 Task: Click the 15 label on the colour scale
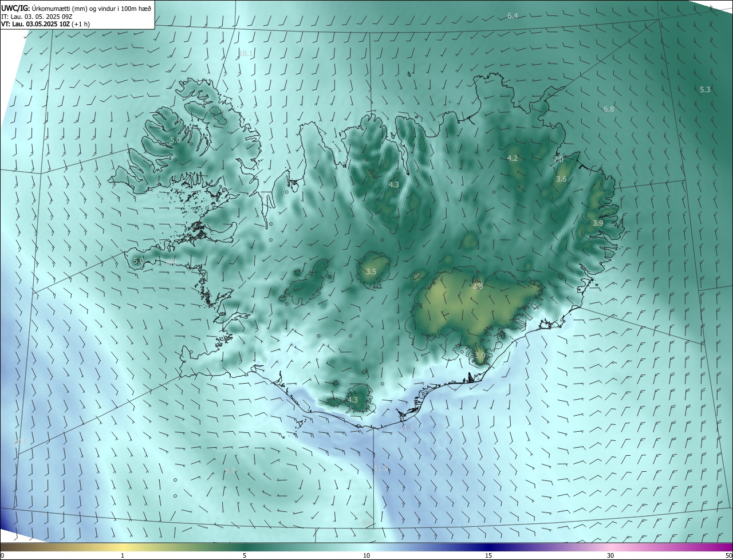(488, 555)
